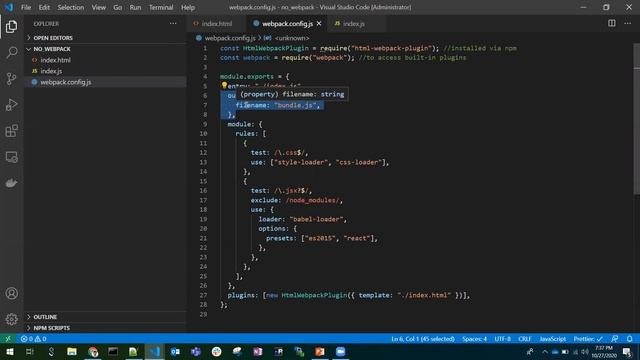Open the Go menu
640x360 pixels.
[x=118, y=7]
